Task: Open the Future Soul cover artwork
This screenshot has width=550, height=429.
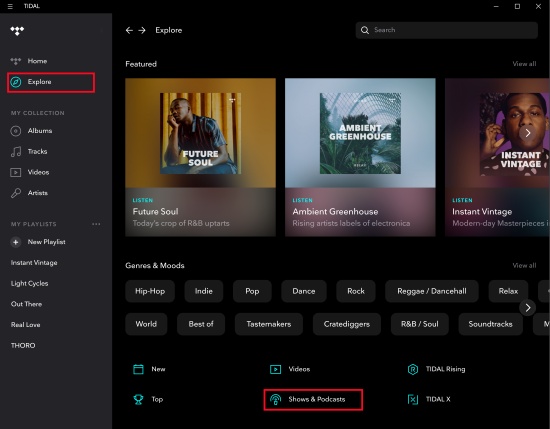Action: coord(200,133)
